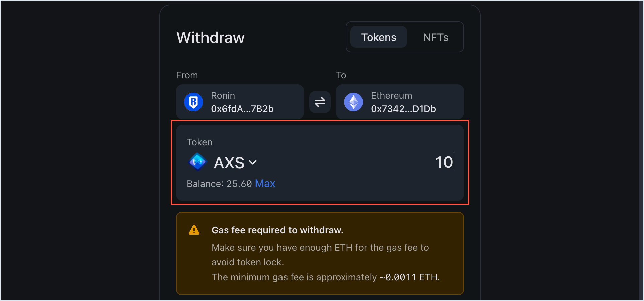Click the swap direction arrows between networks
The width and height of the screenshot is (644, 301).
[x=319, y=102]
